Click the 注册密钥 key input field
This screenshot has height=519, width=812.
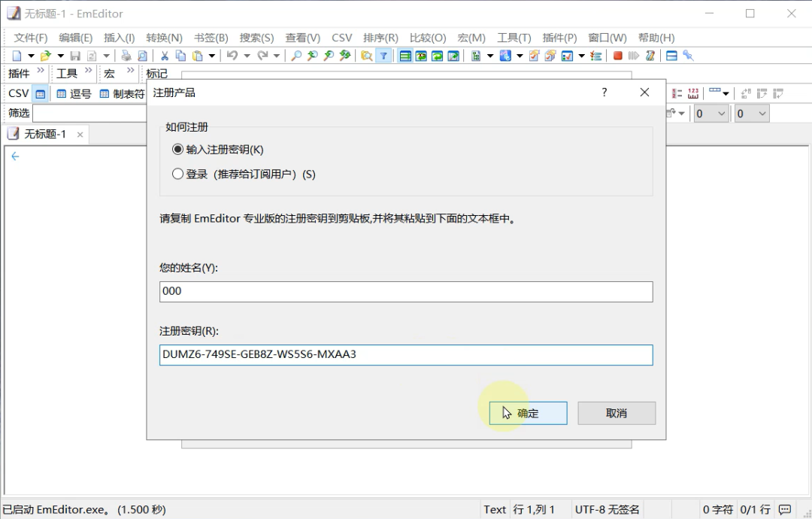point(406,355)
